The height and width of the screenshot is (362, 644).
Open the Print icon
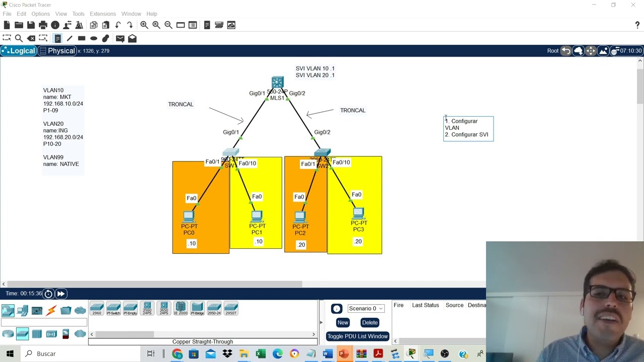(x=43, y=25)
